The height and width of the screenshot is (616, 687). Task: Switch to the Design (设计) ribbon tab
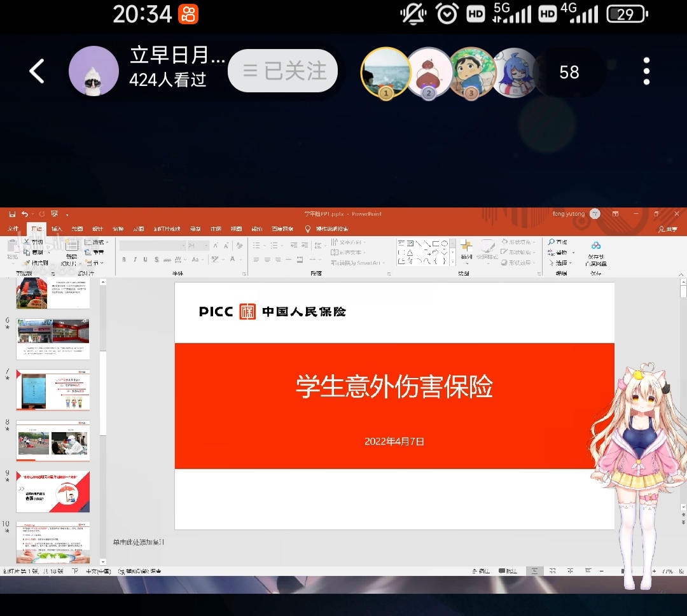click(x=97, y=228)
